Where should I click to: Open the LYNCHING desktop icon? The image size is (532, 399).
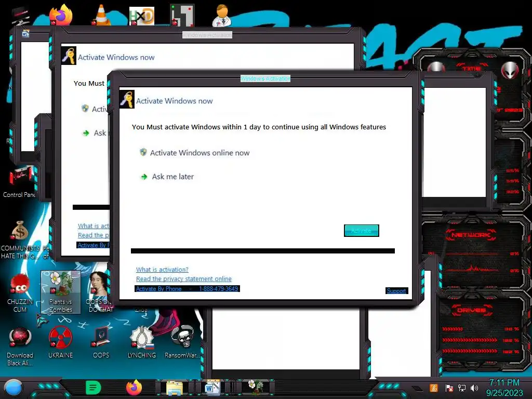142,342
